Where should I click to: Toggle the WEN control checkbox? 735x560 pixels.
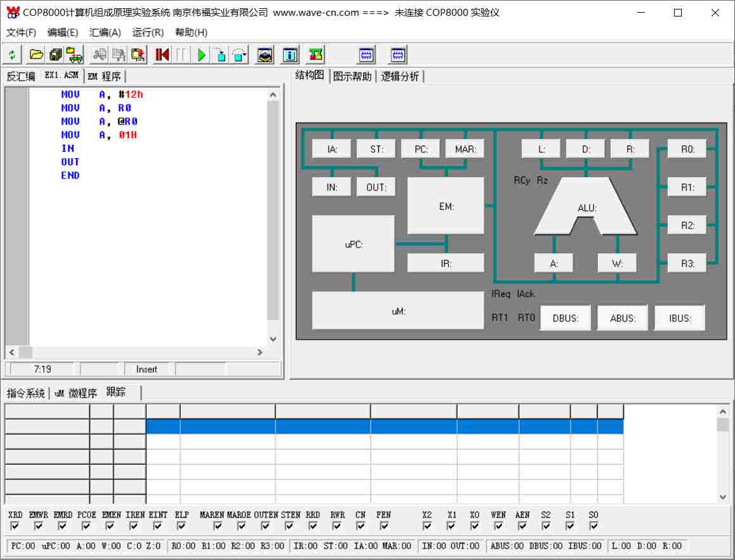498,526
